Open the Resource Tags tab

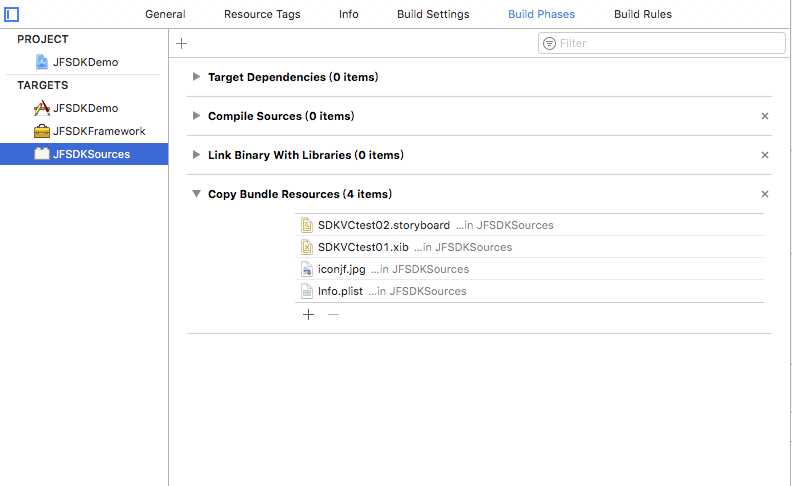[x=262, y=15]
